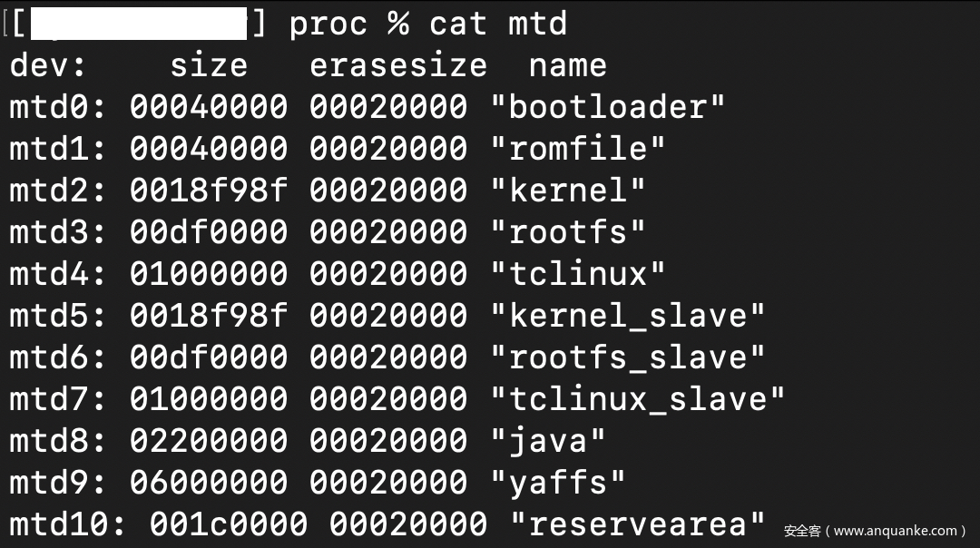Viewport: 980px width, 548px height.
Task: Click the "erasesize" column header
Action: 398,65
